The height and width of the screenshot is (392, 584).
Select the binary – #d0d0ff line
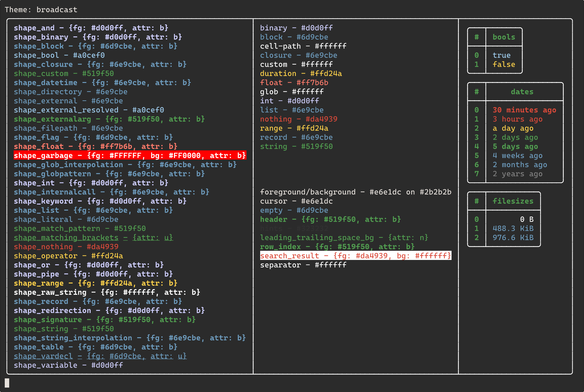click(297, 28)
